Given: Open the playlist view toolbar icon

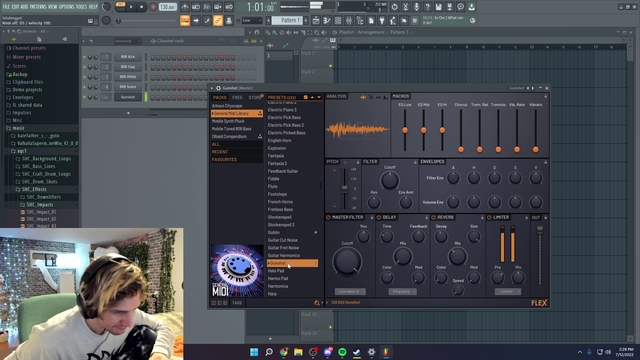Looking at the screenshot, I should [x=316, y=20].
